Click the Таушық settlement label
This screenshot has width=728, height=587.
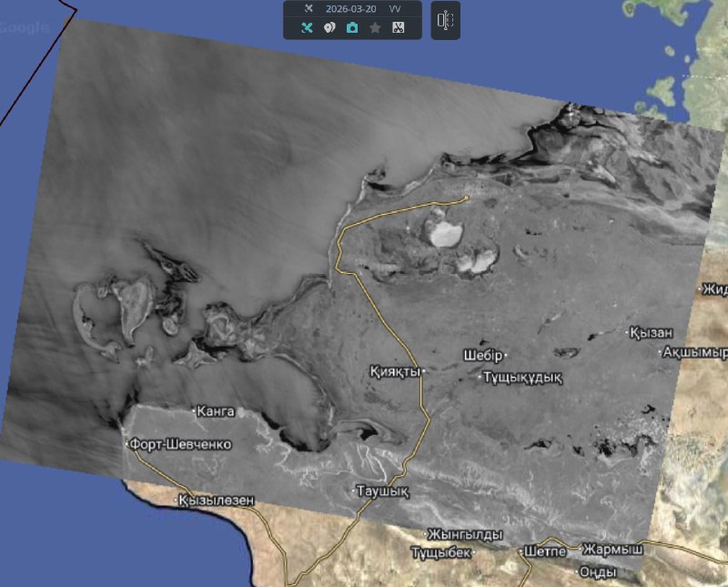(382, 491)
